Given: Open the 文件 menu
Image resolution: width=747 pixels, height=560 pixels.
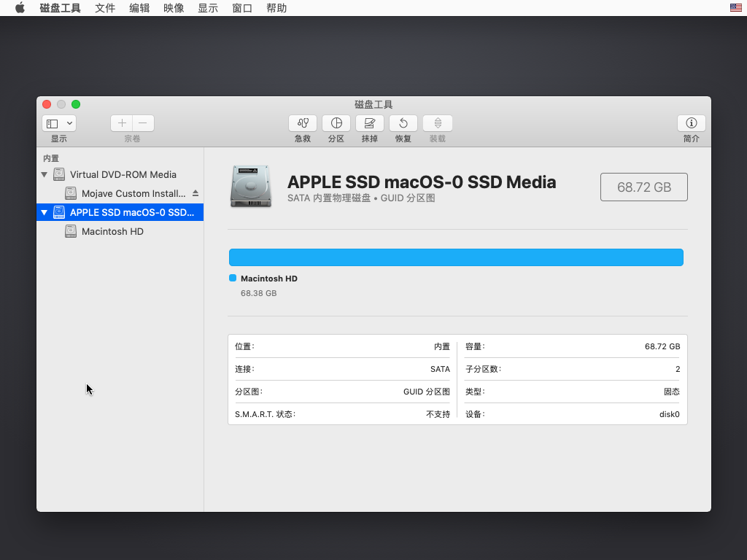Looking at the screenshot, I should pyautogui.click(x=105, y=8).
